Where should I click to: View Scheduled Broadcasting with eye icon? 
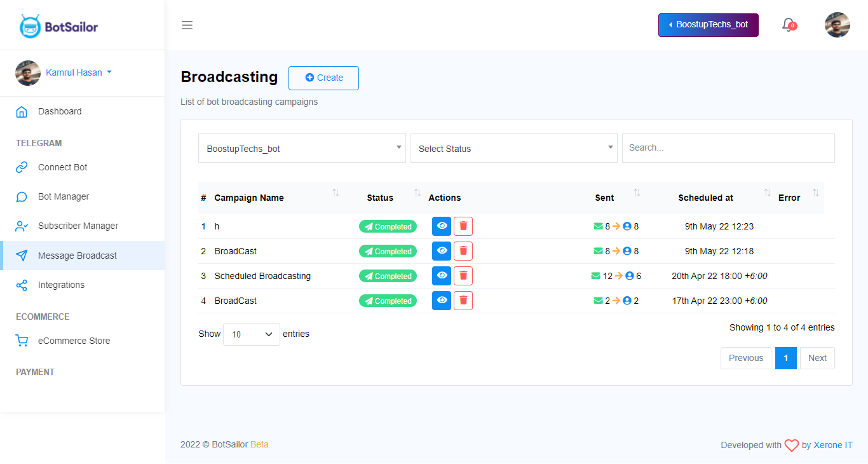442,276
